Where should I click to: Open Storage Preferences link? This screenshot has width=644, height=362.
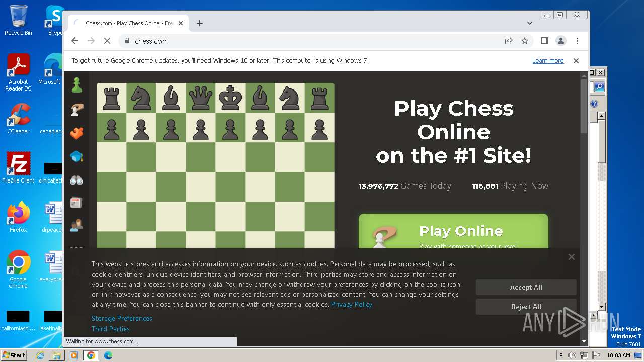pyautogui.click(x=122, y=318)
